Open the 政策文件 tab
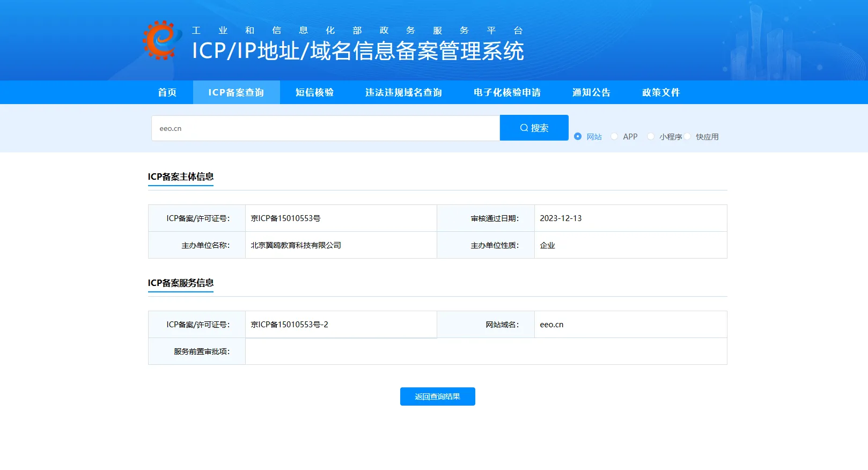868x470 pixels. (x=661, y=92)
